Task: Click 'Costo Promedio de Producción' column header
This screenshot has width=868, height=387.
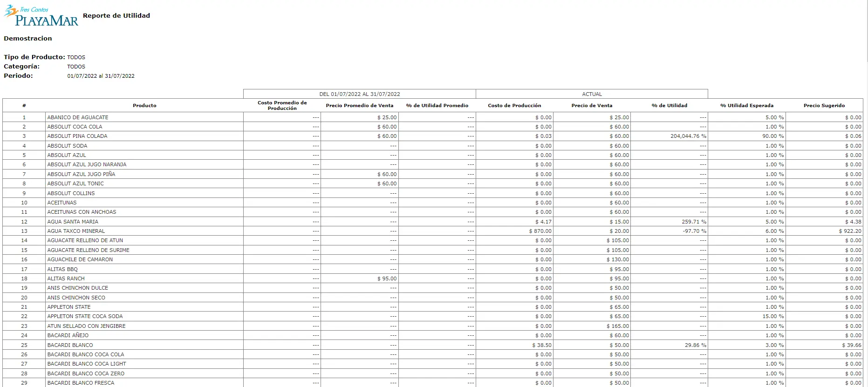Action: pyautogui.click(x=282, y=105)
